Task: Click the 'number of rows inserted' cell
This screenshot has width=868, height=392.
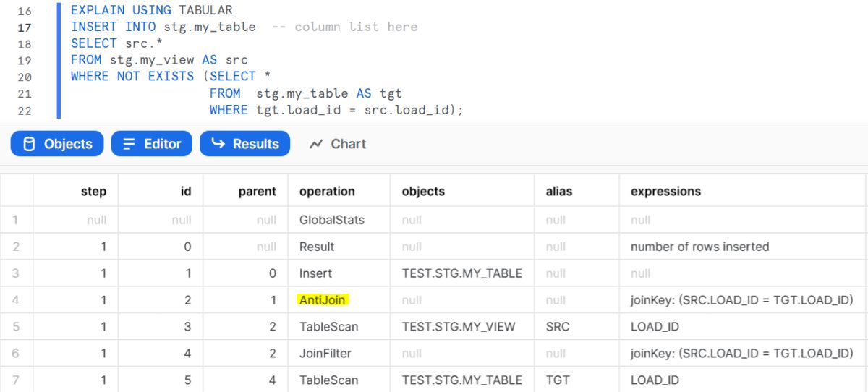Action: (x=699, y=247)
